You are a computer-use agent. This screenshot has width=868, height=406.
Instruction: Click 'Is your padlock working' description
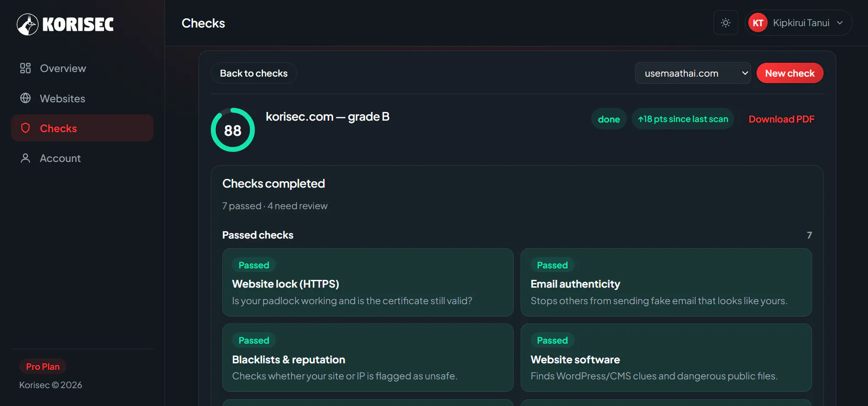[352, 301]
